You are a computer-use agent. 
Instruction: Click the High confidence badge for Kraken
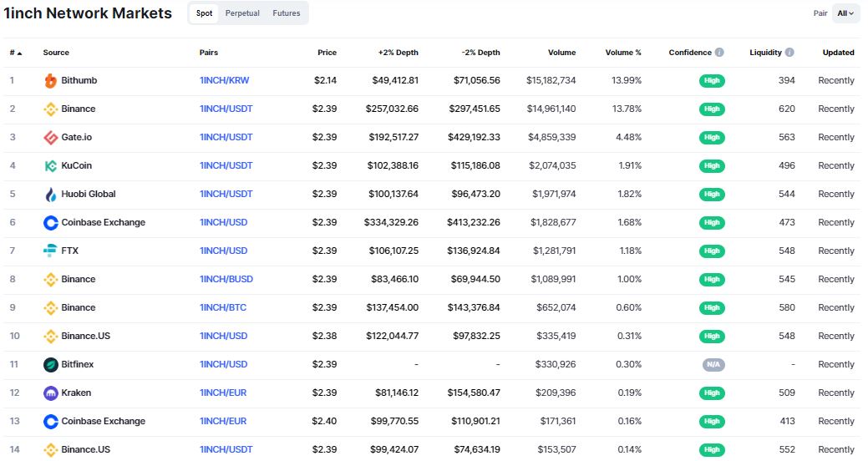point(712,393)
